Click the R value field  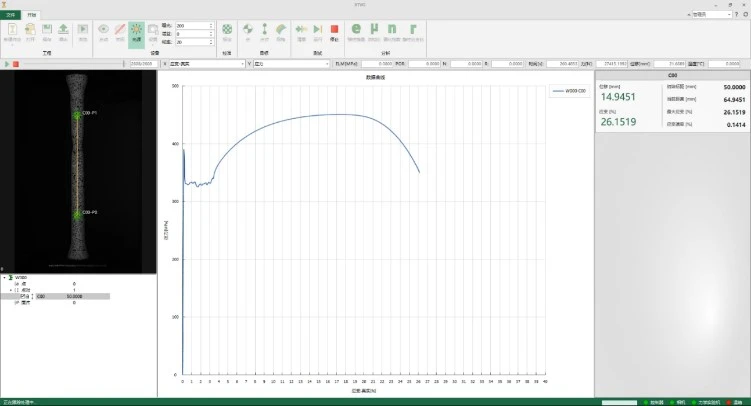pos(507,64)
